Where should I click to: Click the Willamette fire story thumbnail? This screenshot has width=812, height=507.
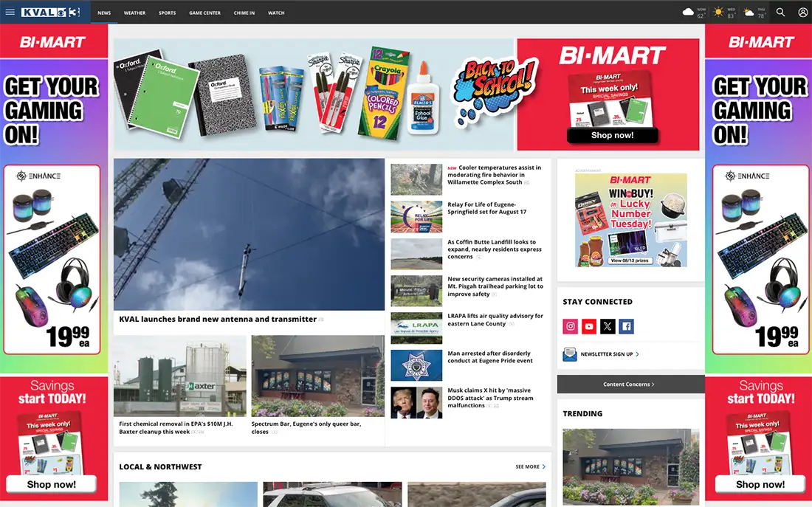[x=416, y=180]
